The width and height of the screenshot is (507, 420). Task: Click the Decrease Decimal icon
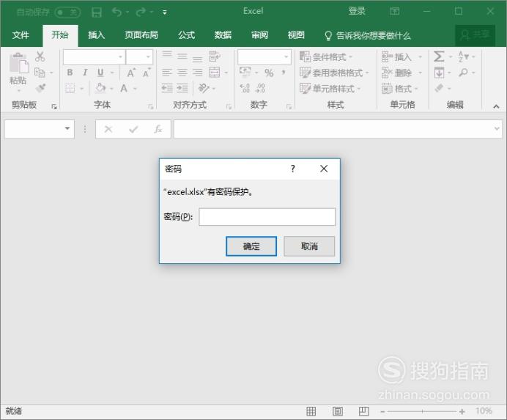tap(261, 88)
